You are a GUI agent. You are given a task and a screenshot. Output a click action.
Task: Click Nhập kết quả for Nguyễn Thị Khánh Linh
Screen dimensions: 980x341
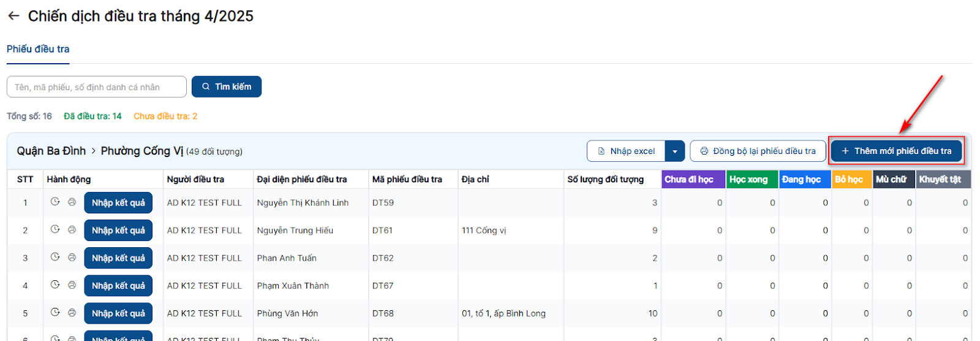pyautogui.click(x=118, y=203)
